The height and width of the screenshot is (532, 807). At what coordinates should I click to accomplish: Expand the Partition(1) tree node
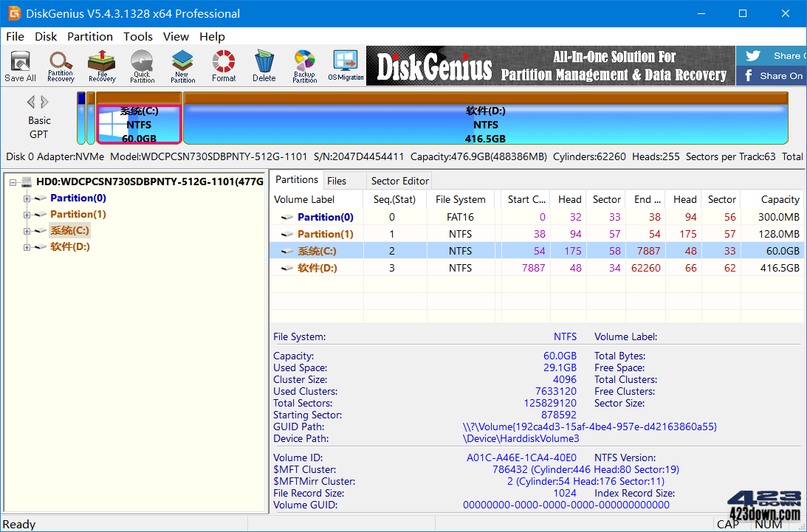tap(26, 214)
